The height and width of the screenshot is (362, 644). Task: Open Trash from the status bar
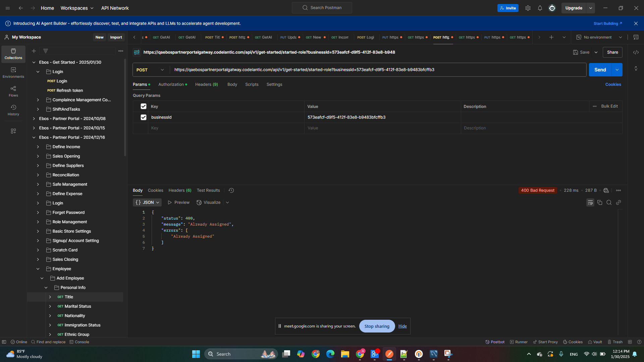coord(615,342)
